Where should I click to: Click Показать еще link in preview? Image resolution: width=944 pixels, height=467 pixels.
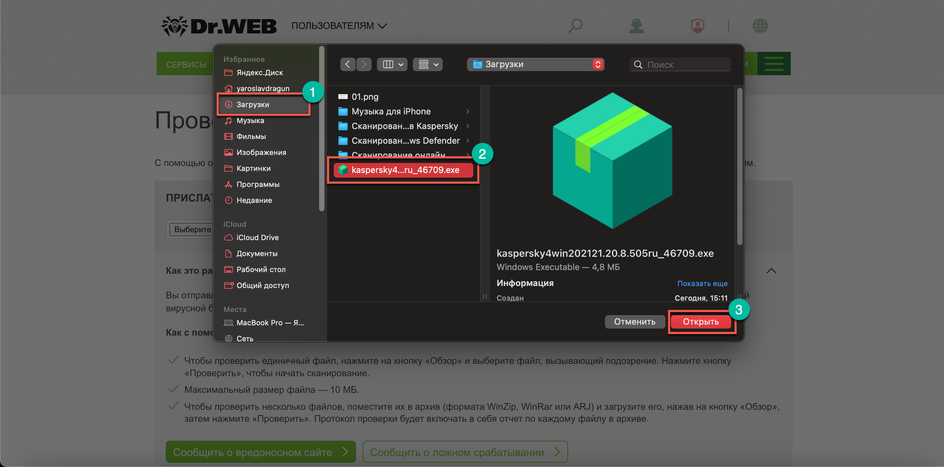tap(702, 283)
